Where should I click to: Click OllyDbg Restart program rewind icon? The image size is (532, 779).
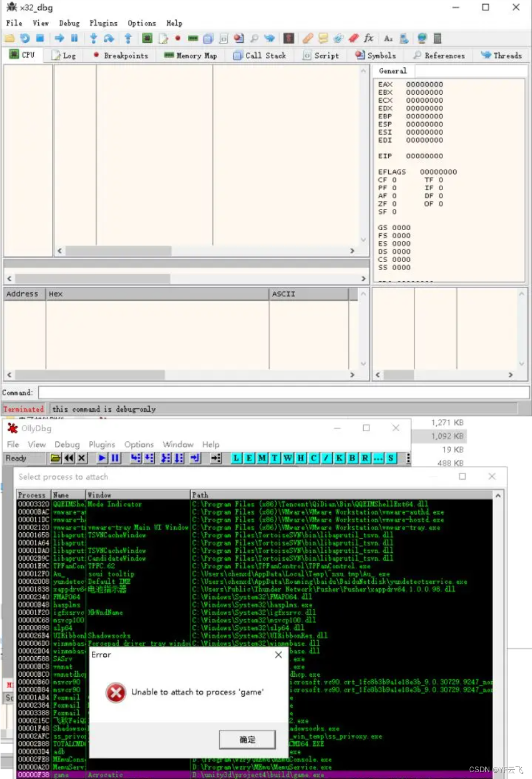(x=69, y=458)
